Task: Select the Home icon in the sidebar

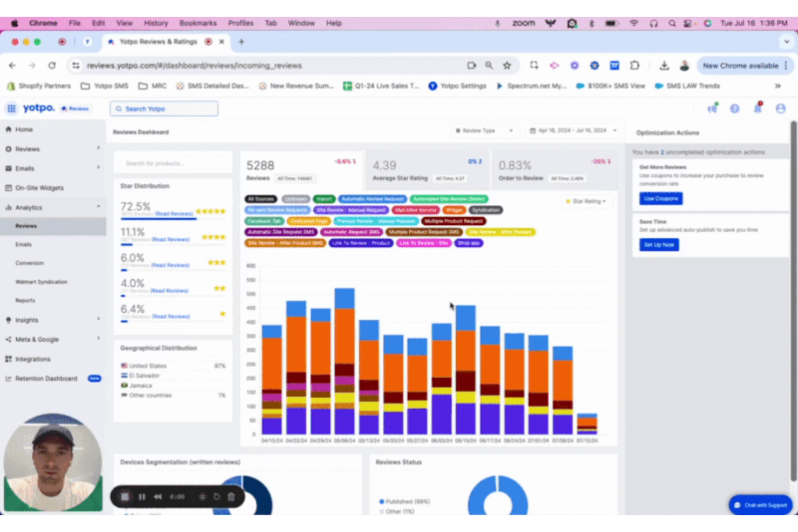Action: click(x=9, y=129)
